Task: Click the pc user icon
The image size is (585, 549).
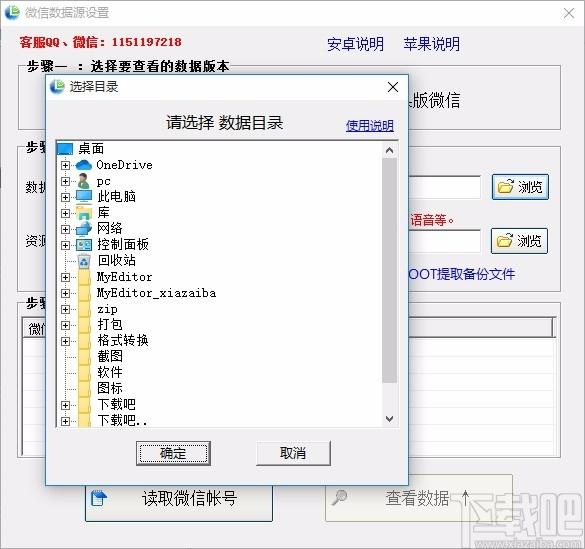Action: tap(84, 181)
